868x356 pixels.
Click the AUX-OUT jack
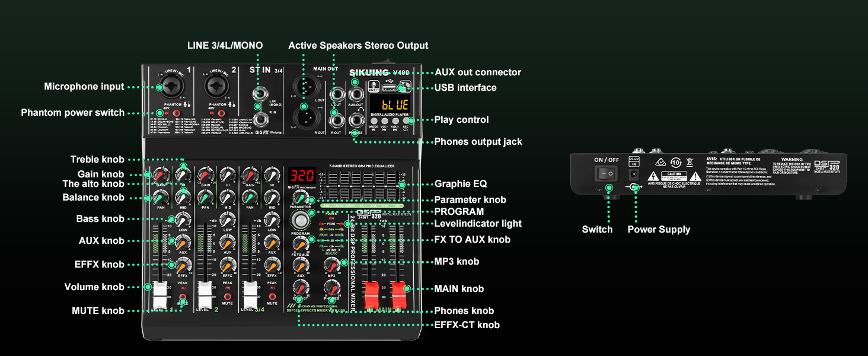tap(356, 94)
